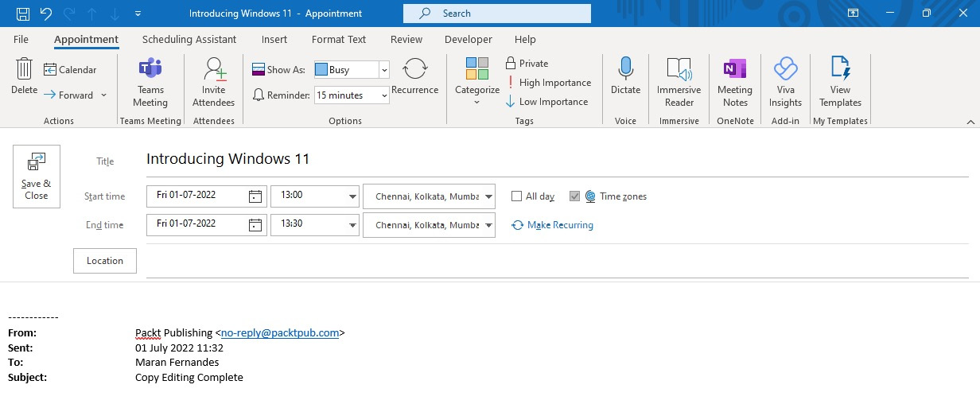980x404 pixels.
Task: Mark appointment as Private
Action: [527, 64]
